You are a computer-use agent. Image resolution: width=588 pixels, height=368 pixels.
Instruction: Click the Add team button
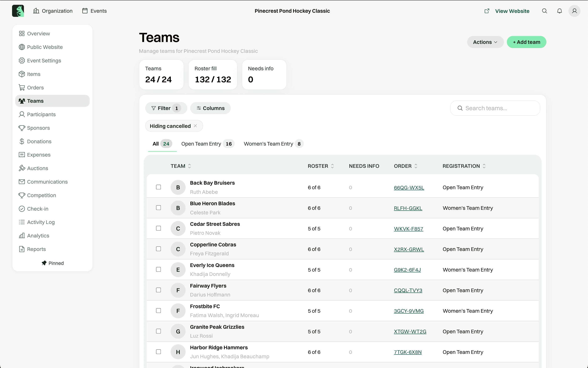[x=526, y=42]
